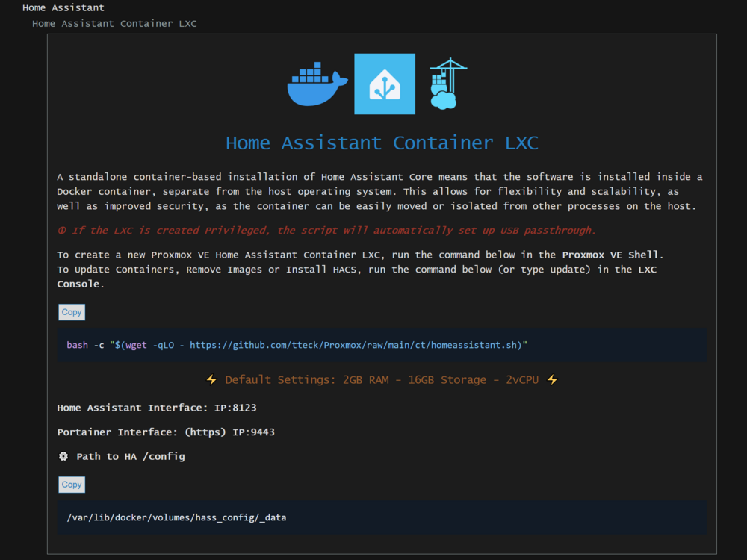Click the red info icon before the Privileged note
Image resolution: width=747 pixels, height=560 pixels.
[x=61, y=231]
